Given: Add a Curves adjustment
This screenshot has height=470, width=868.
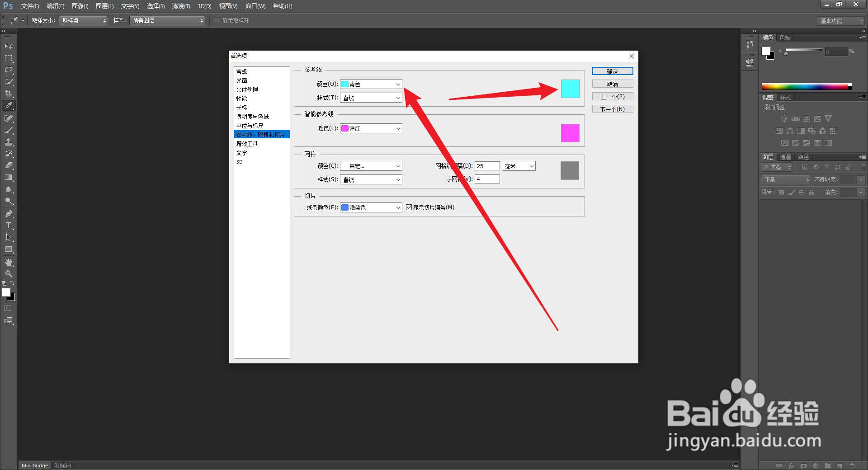Looking at the screenshot, I should coord(807,119).
